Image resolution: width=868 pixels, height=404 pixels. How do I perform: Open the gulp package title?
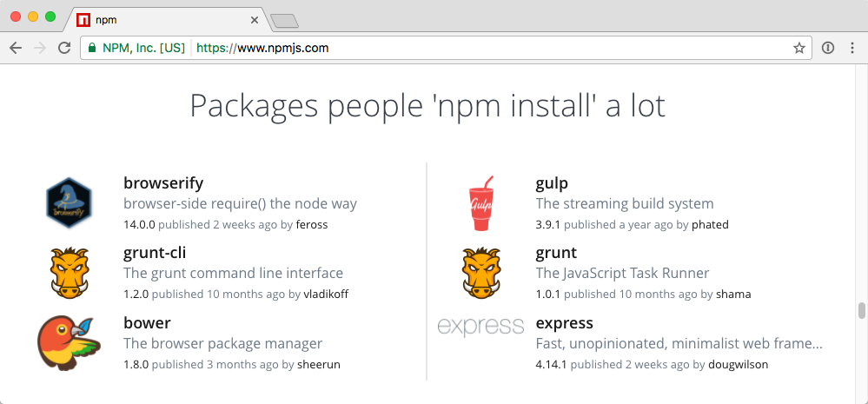[552, 183]
